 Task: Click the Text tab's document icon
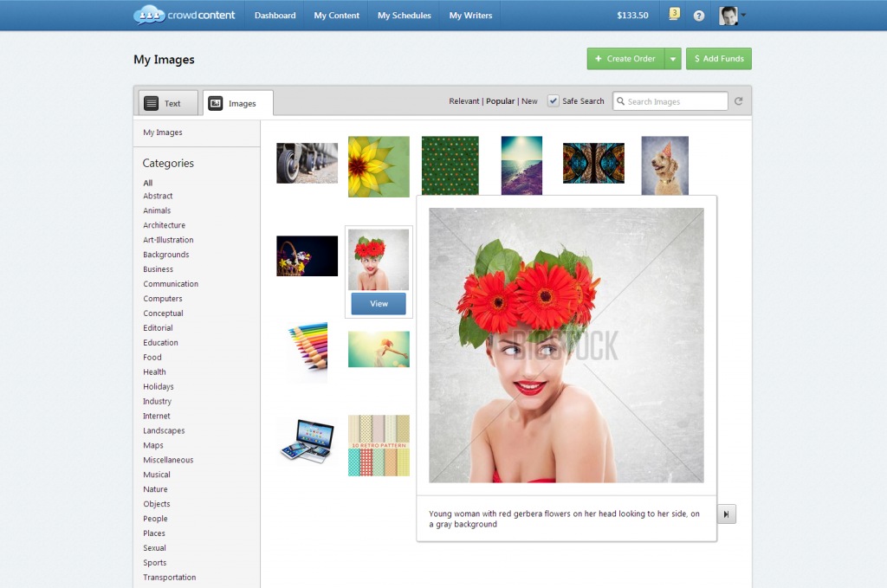pyautogui.click(x=153, y=102)
